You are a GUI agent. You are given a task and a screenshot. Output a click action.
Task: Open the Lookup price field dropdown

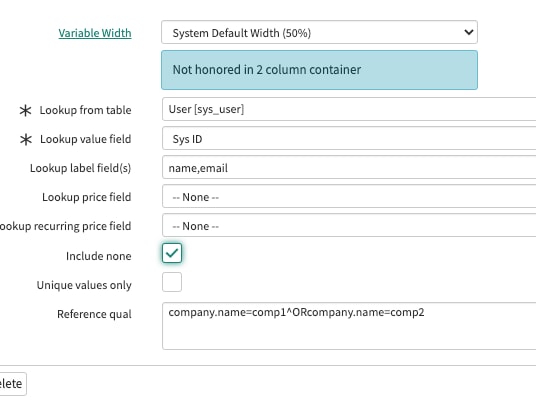coord(349,197)
